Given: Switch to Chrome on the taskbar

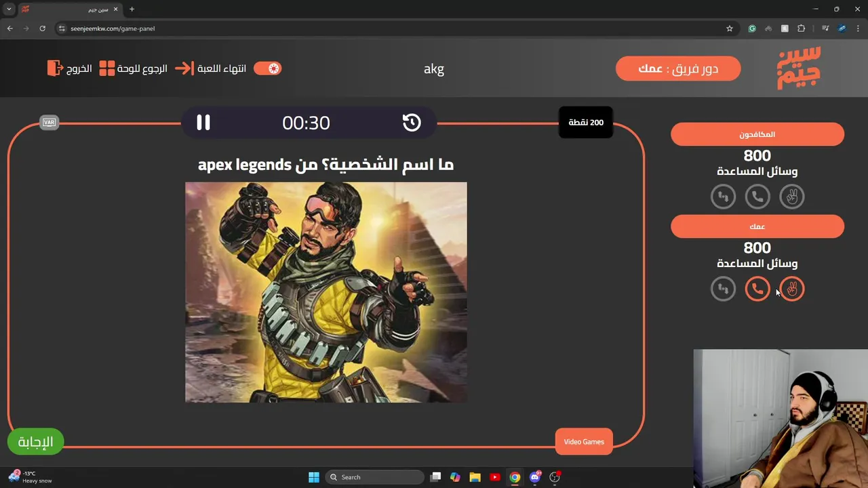Looking at the screenshot, I should click(515, 477).
